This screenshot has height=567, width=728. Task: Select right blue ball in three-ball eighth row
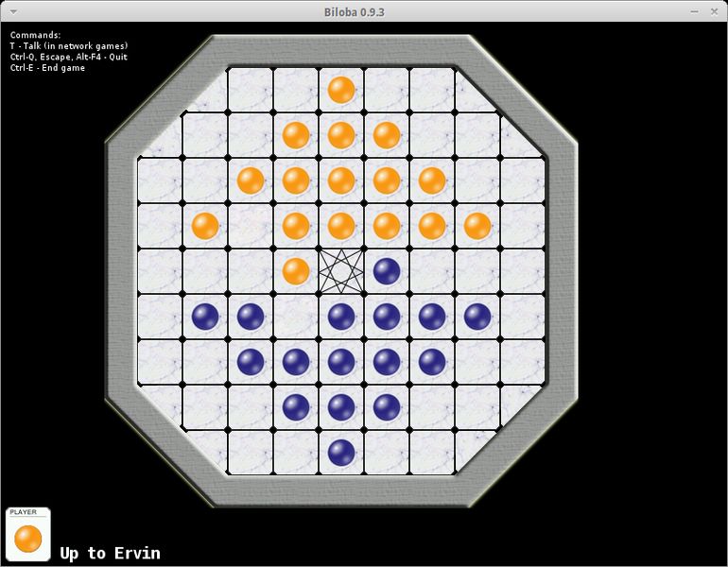click(x=387, y=407)
